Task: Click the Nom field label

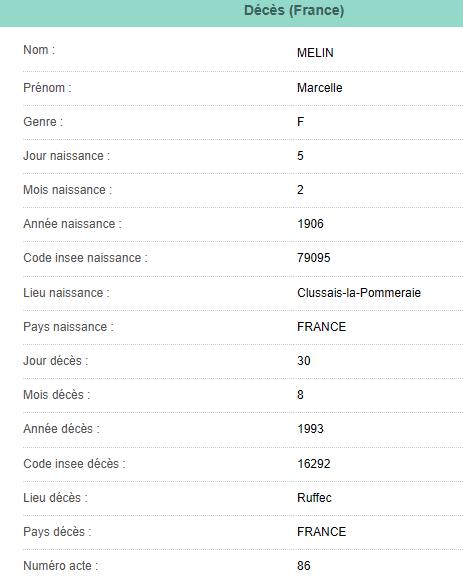Action: [x=39, y=50]
